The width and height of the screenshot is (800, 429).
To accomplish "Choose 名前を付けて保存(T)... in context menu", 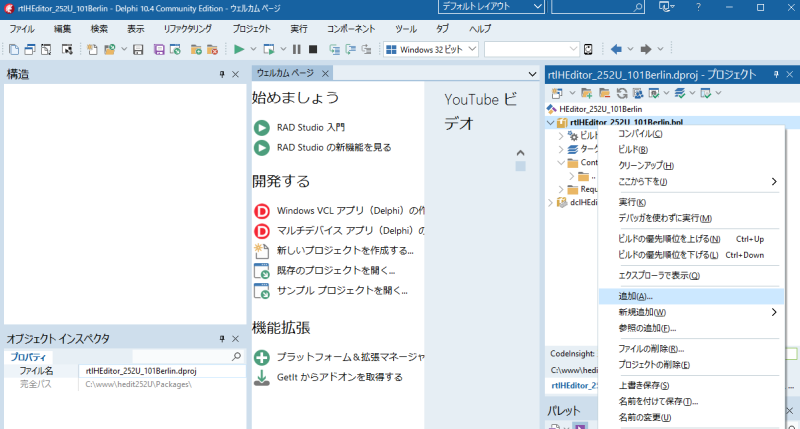I will (x=691, y=401).
